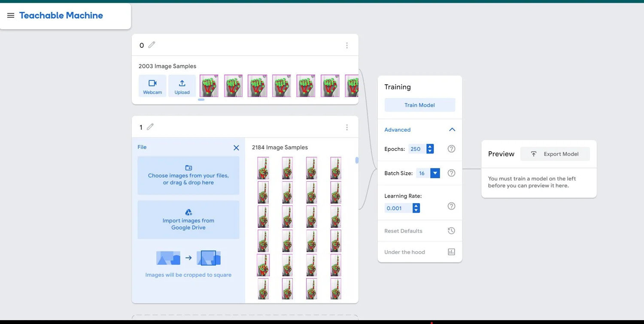This screenshot has width=644, height=324.
Task: Click the Epochs value field
Action: point(416,149)
